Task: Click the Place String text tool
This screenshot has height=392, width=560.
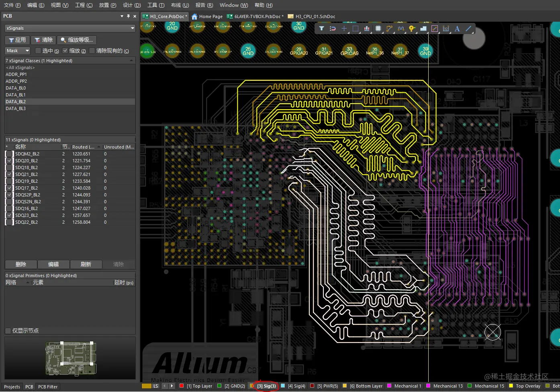Action: point(457,29)
